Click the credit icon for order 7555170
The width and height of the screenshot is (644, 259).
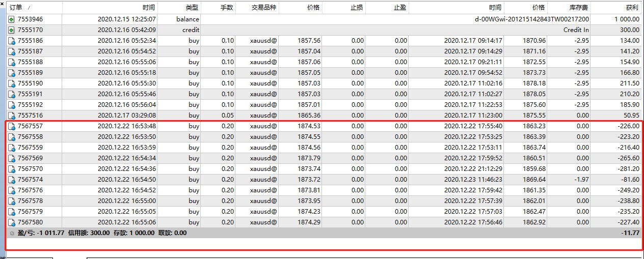coord(12,30)
